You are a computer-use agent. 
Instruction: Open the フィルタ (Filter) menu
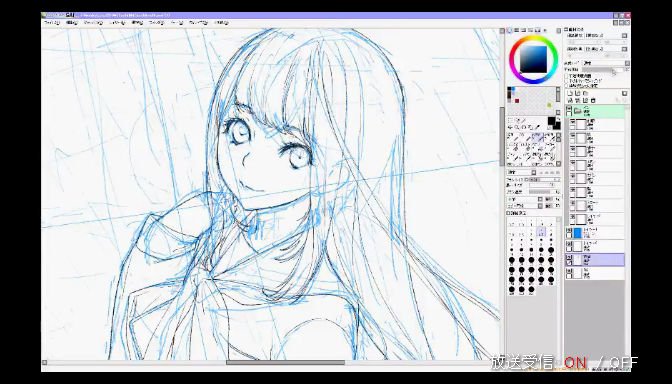coord(156,22)
